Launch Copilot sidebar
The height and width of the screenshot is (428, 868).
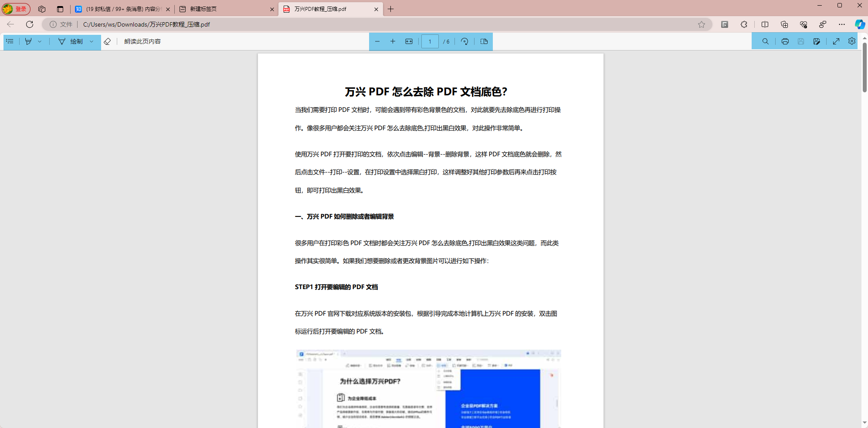[860, 24]
